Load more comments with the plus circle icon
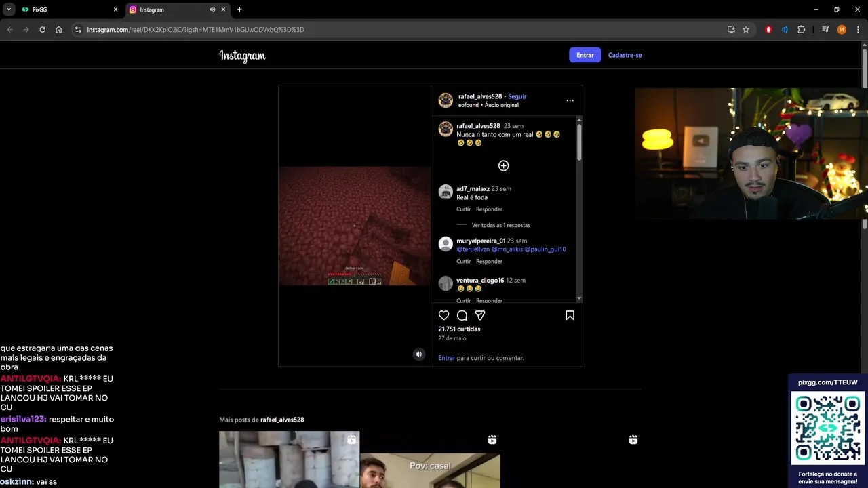Image resolution: width=868 pixels, height=488 pixels. point(503,165)
